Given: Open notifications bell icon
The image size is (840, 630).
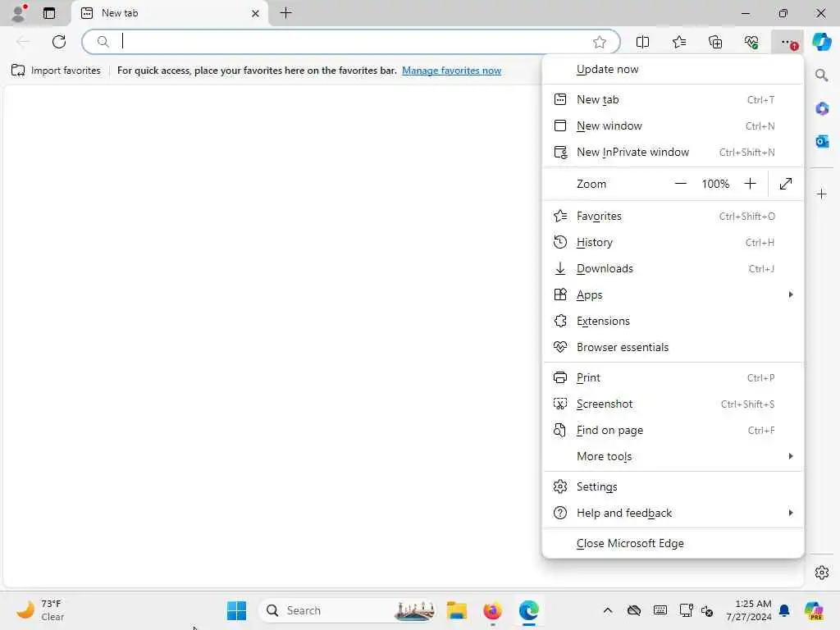Looking at the screenshot, I should click(x=784, y=610).
